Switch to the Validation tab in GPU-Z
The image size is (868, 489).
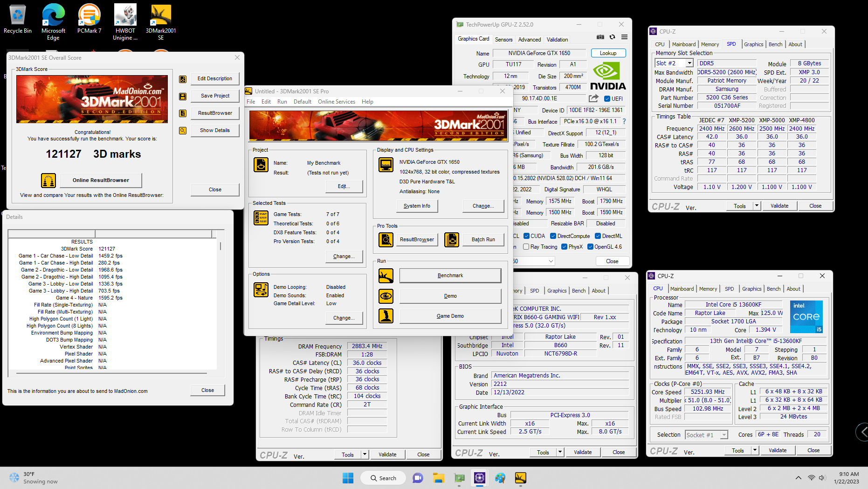pos(557,40)
